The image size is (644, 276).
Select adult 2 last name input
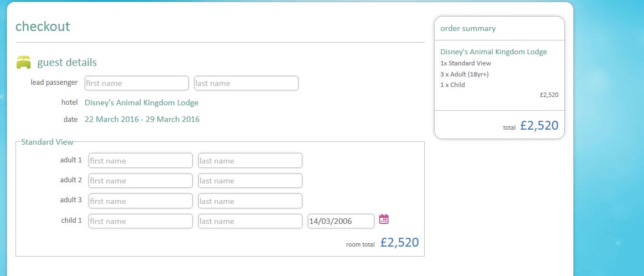pyautogui.click(x=250, y=181)
